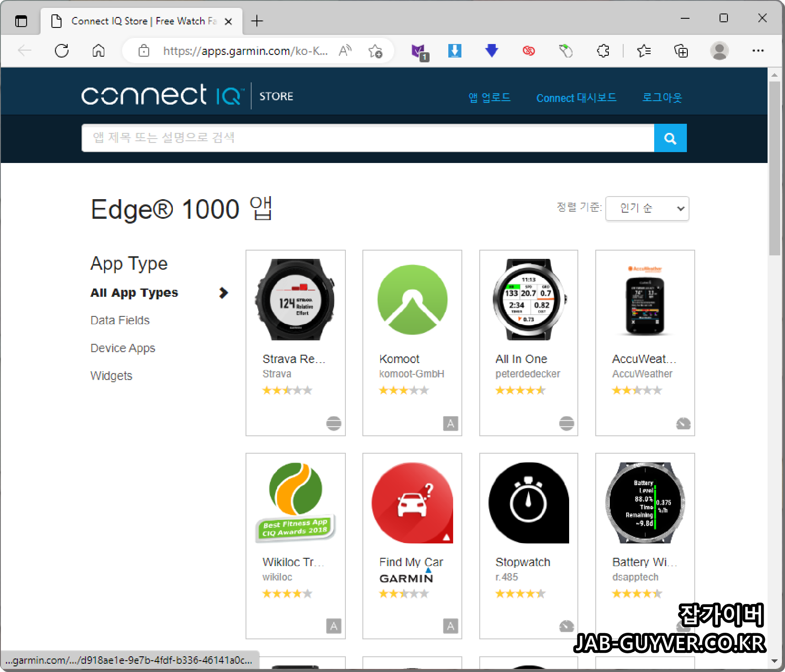
Task: Open the purple extension icon with badge
Action: 419,52
